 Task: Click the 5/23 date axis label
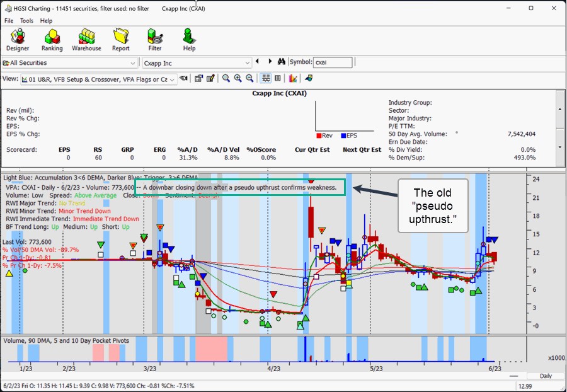(x=376, y=369)
